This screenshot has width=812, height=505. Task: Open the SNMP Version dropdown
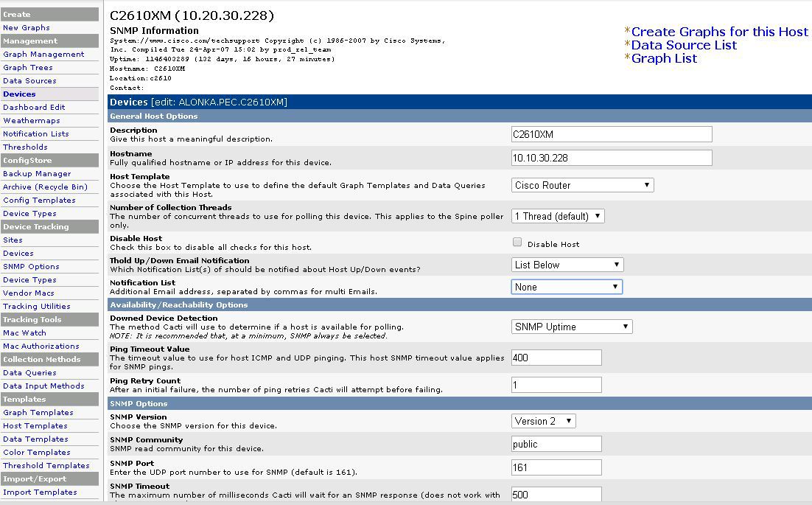pyautogui.click(x=543, y=421)
